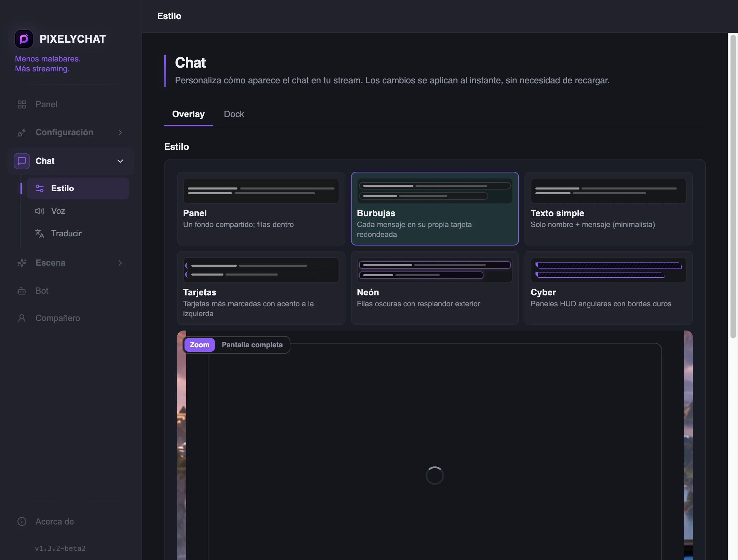Click the Configuración plug icon

click(x=22, y=132)
